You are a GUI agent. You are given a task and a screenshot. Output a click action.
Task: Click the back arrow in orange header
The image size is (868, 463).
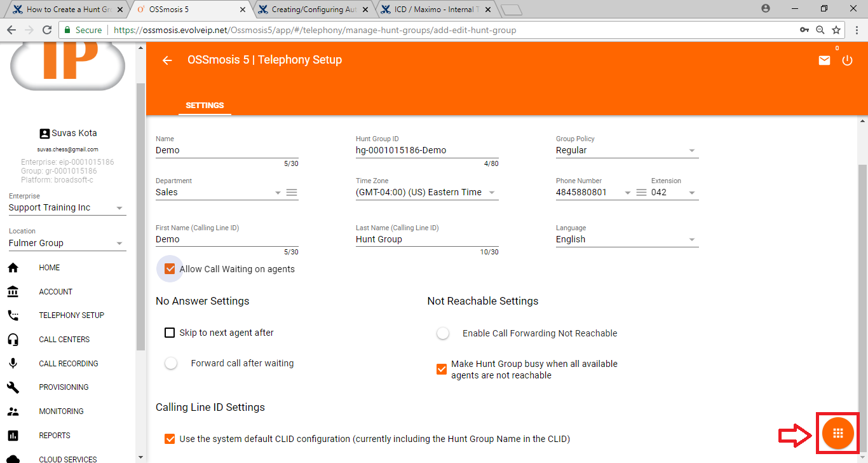pyautogui.click(x=167, y=60)
